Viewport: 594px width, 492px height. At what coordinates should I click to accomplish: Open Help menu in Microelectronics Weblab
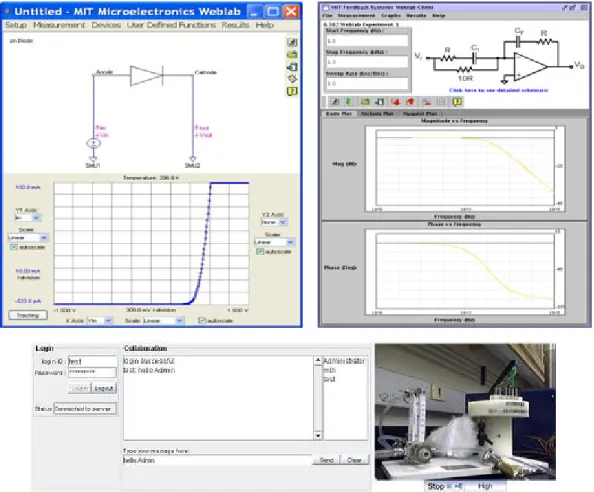click(264, 25)
